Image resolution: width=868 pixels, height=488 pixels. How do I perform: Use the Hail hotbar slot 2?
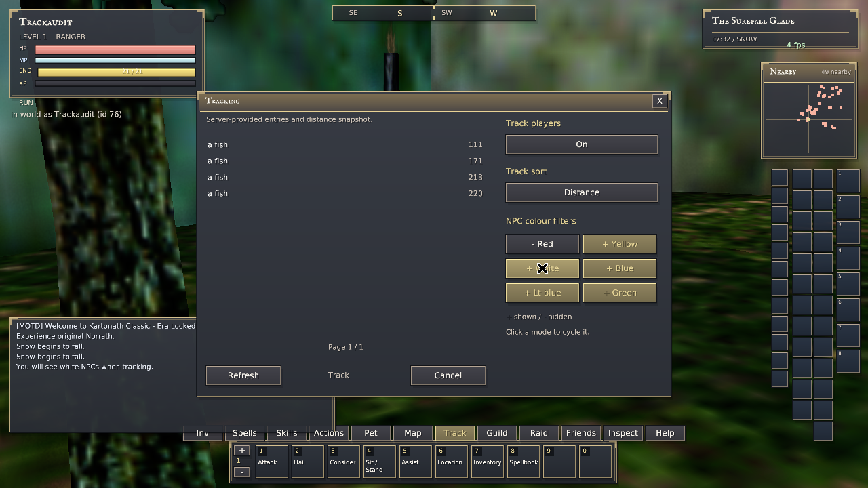click(308, 462)
